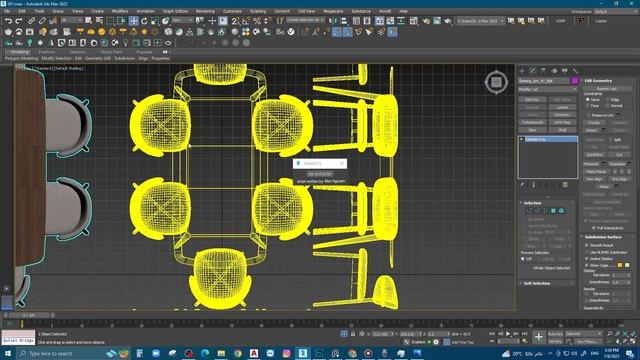
Task: Click the second Show Cage color swatch
Action: coord(627,265)
